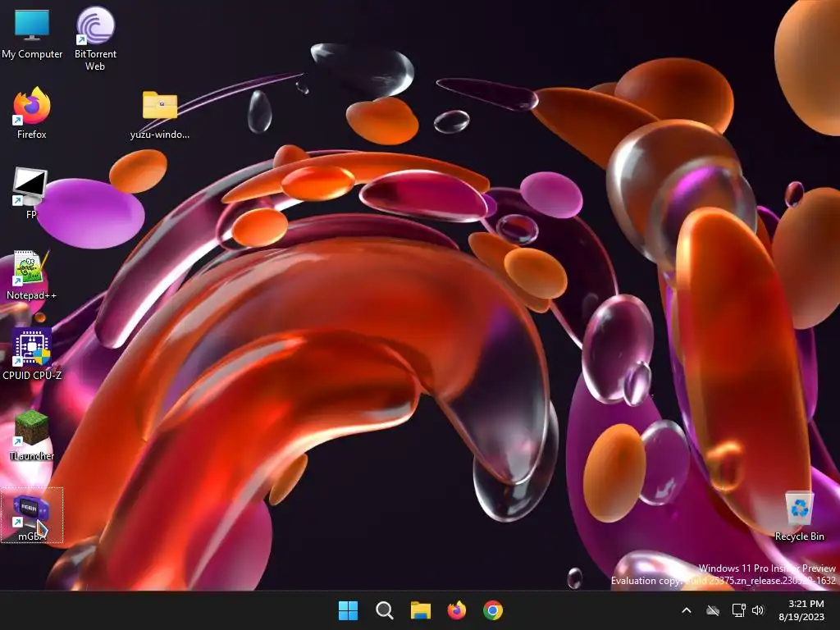Select the mGBA desktop shortcut
The width and height of the screenshot is (840, 630).
[x=32, y=515]
